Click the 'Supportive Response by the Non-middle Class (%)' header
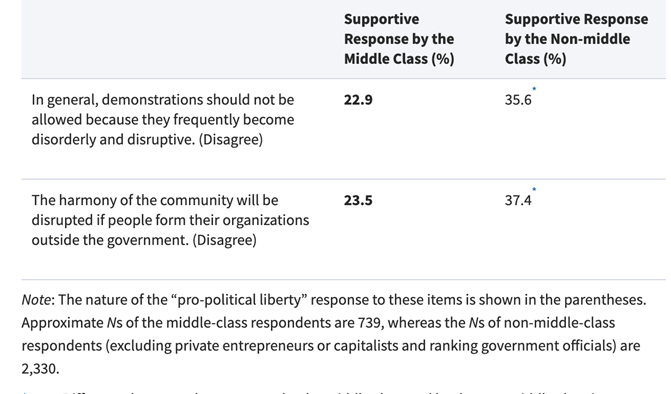Viewport: 671px width, 394px height. pyautogui.click(x=576, y=39)
